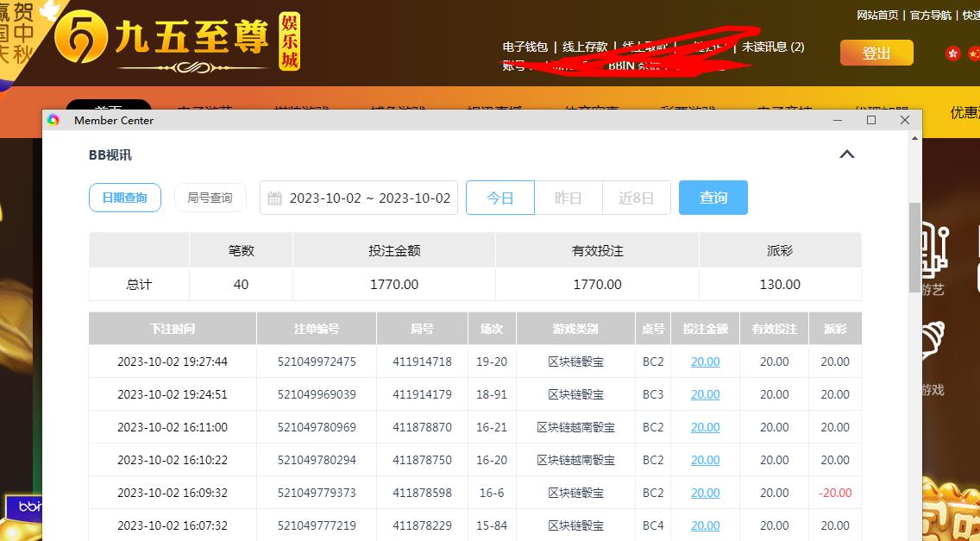Click bet number 521049780969
Screen dimensions: 980x541
click(x=317, y=427)
